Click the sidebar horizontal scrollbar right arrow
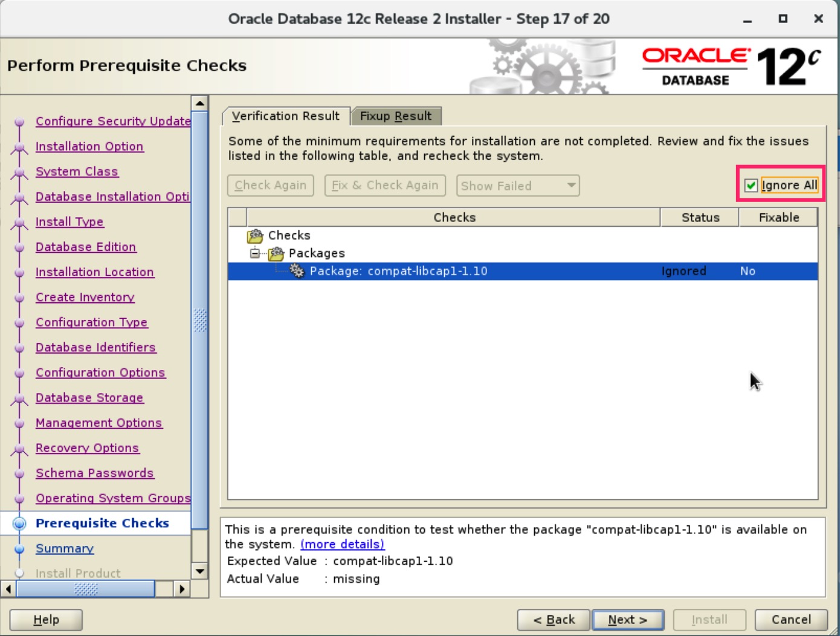 tap(181, 589)
